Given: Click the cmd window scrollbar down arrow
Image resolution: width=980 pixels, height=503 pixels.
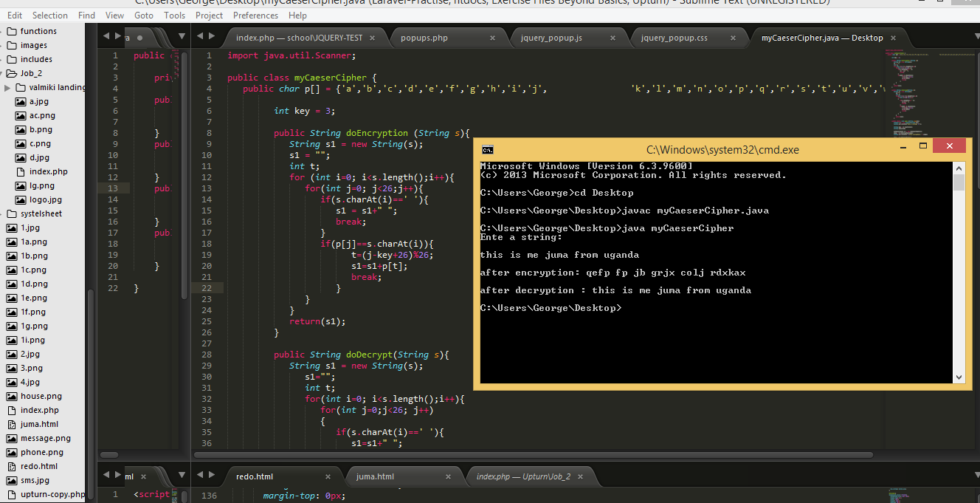Looking at the screenshot, I should point(959,377).
